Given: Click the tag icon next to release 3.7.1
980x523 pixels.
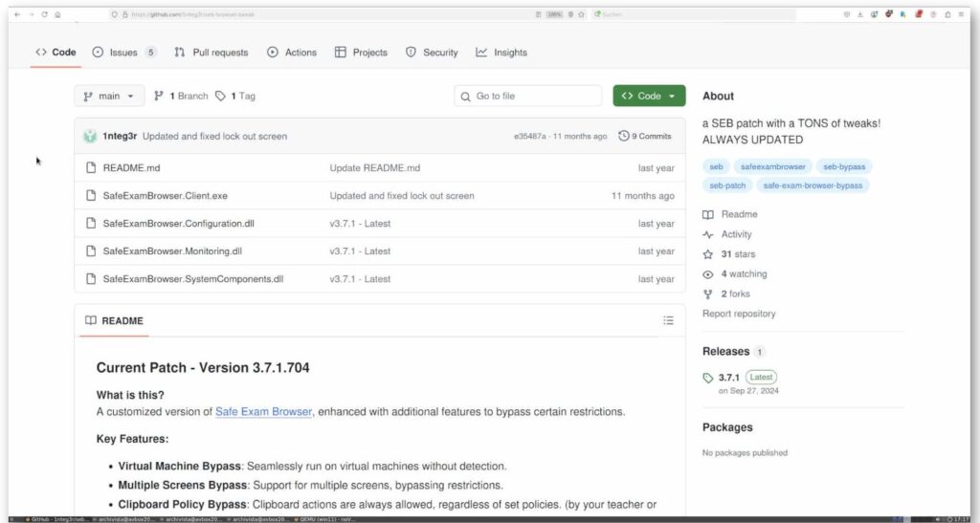Looking at the screenshot, I should click(707, 379).
